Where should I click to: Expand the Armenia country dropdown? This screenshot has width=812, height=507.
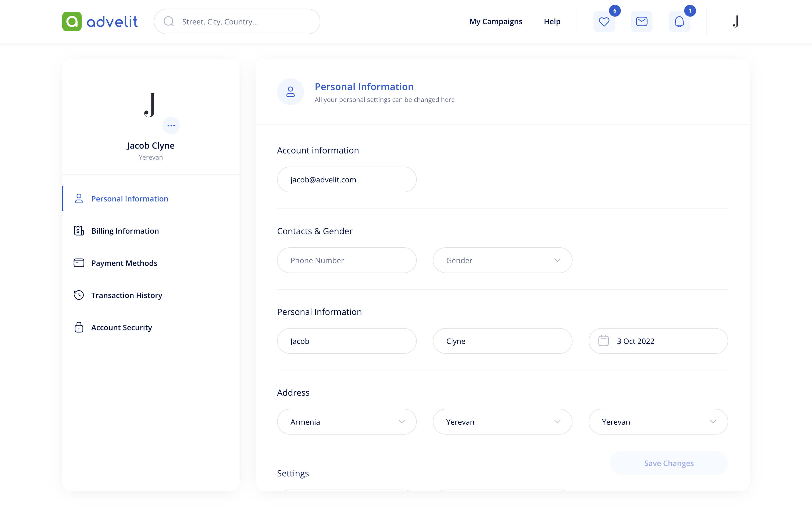pos(346,421)
